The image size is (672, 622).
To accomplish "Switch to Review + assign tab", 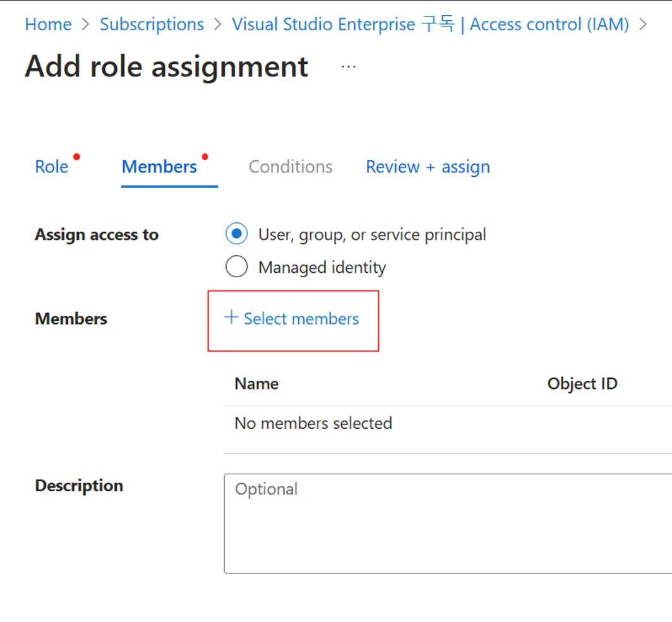I will (x=428, y=167).
